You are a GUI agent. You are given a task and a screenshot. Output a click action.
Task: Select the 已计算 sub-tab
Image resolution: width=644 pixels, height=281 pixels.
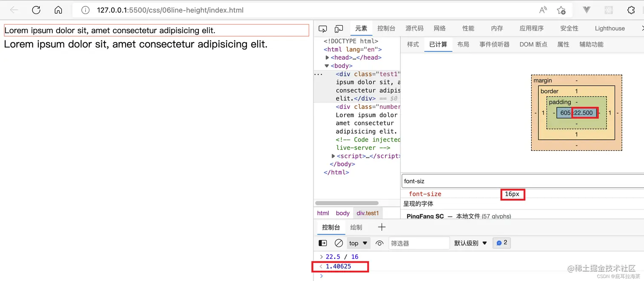(438, 44)
